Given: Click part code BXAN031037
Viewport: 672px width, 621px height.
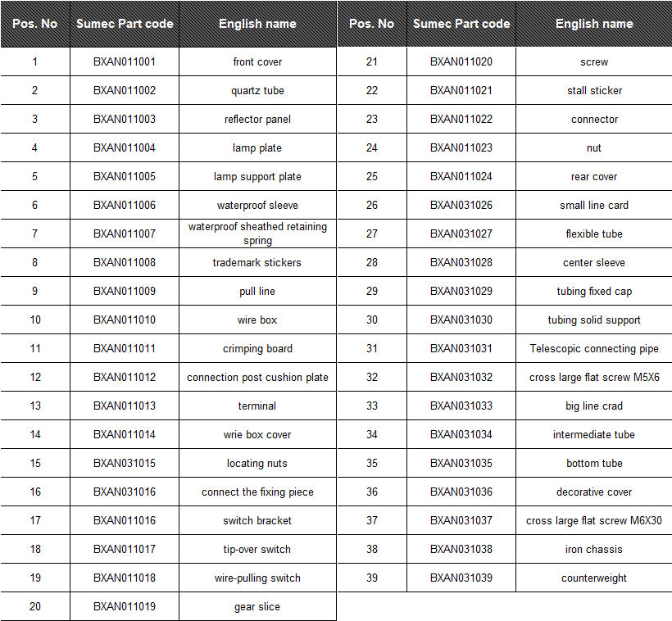Looking at the screenshot, I should coord(461,520).
